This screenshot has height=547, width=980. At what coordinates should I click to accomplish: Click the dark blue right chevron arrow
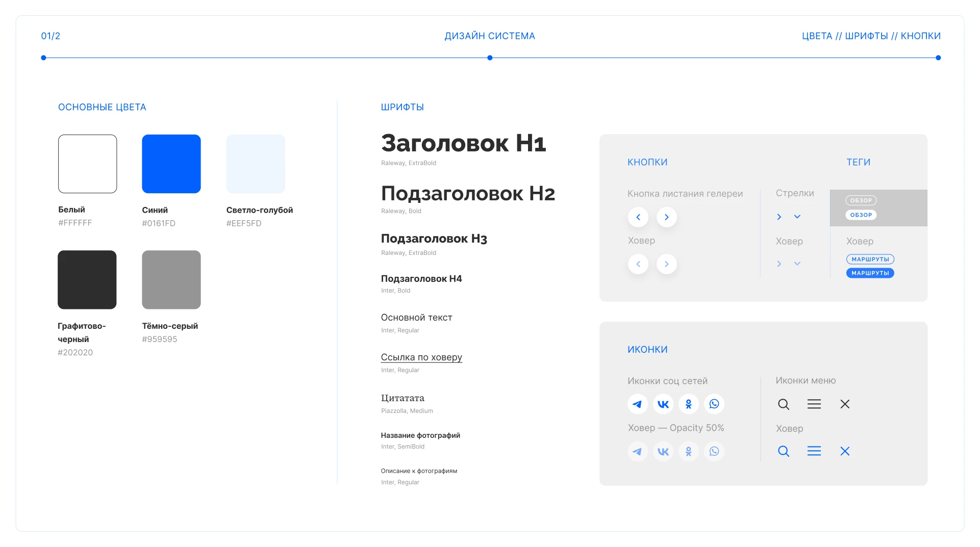click(x=778, y=217)
